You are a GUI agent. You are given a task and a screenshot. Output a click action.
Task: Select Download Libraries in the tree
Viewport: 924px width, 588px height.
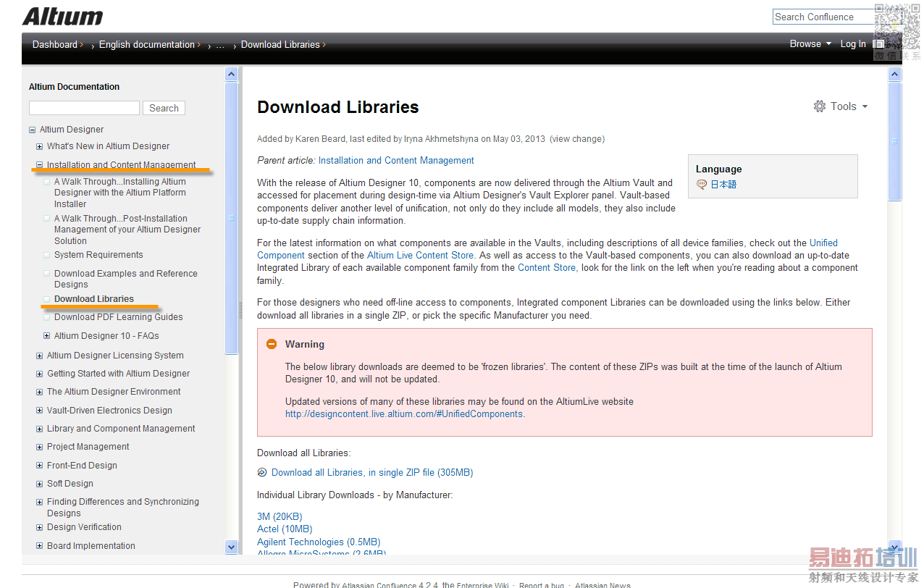click(x=94, y=299)
